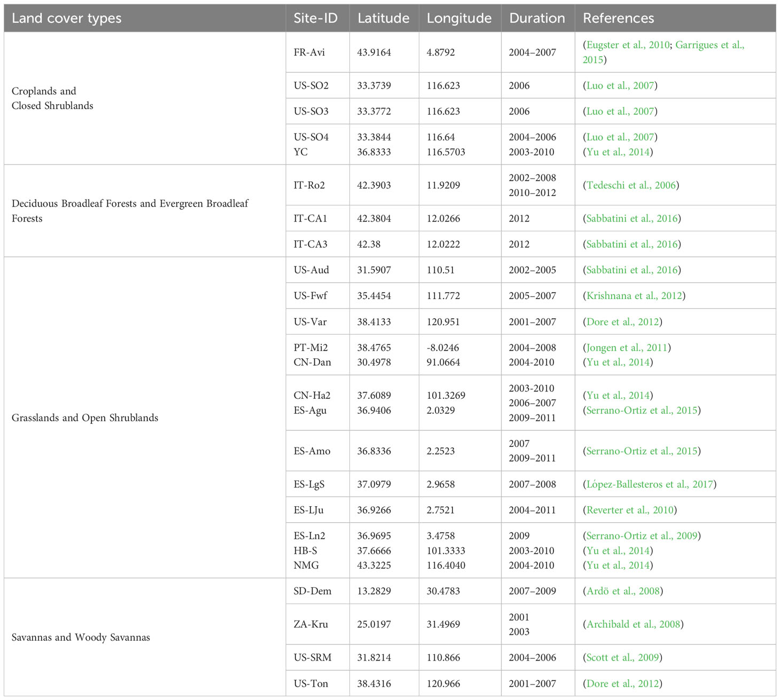Open Luo et al., 2007 in US-SO2 row

pyautogui.click(x=620, y=85)
